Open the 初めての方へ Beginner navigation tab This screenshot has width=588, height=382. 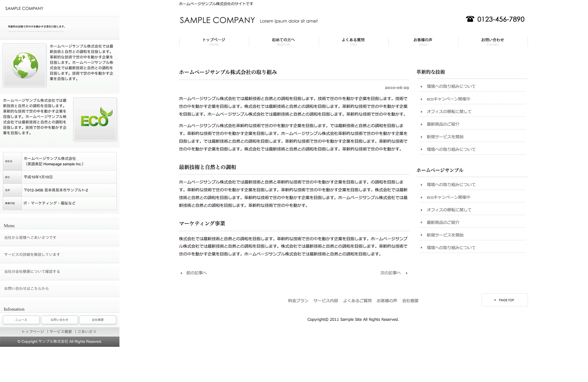(x=283, y=42)
